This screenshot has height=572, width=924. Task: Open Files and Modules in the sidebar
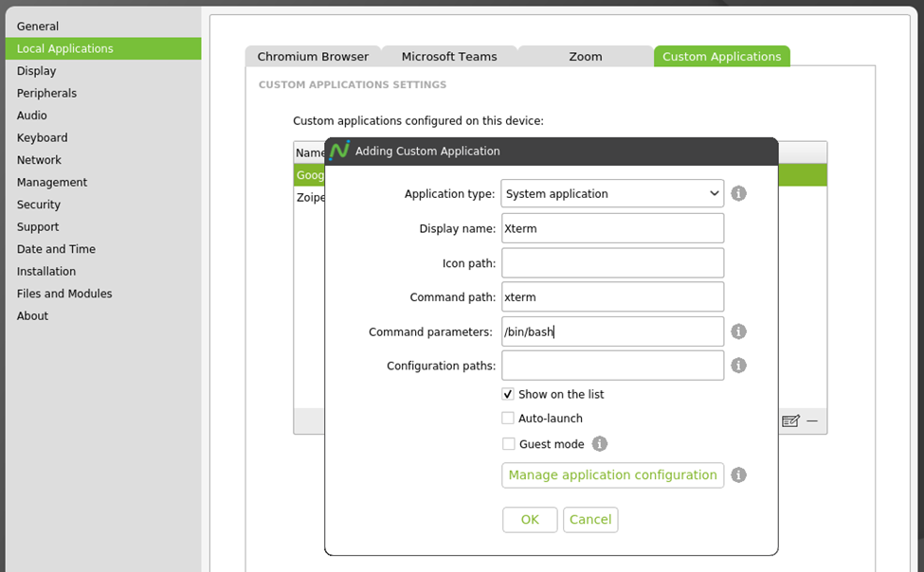pos(103,294)
